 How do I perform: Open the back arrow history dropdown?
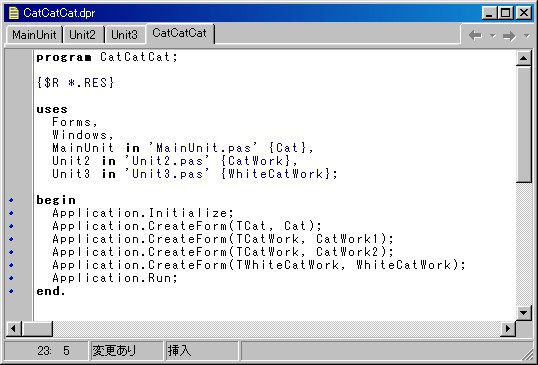pyautogui.click(x=493, y=35)
